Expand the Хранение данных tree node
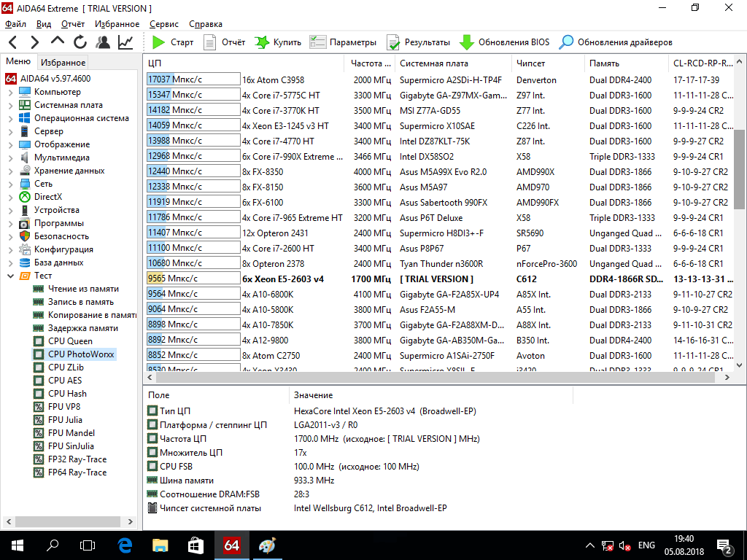The height and width of the screenshot is (560, 747). pyautogui.click(x=10, y=171)
